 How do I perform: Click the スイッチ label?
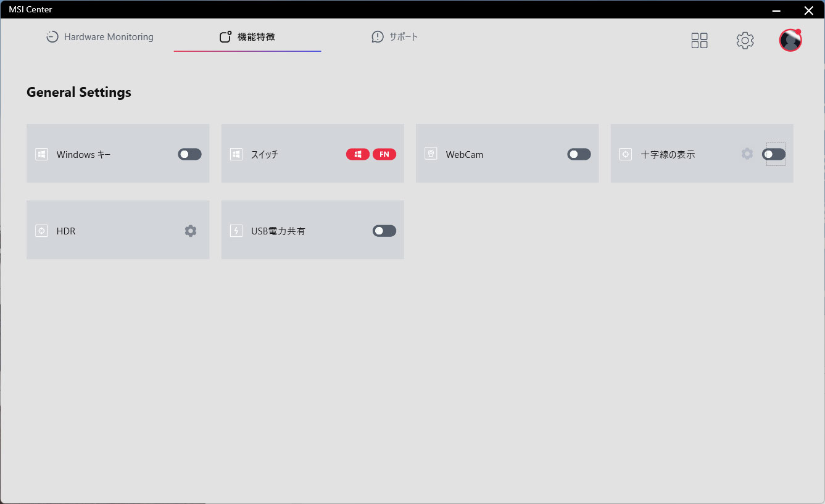coord(265,155)
